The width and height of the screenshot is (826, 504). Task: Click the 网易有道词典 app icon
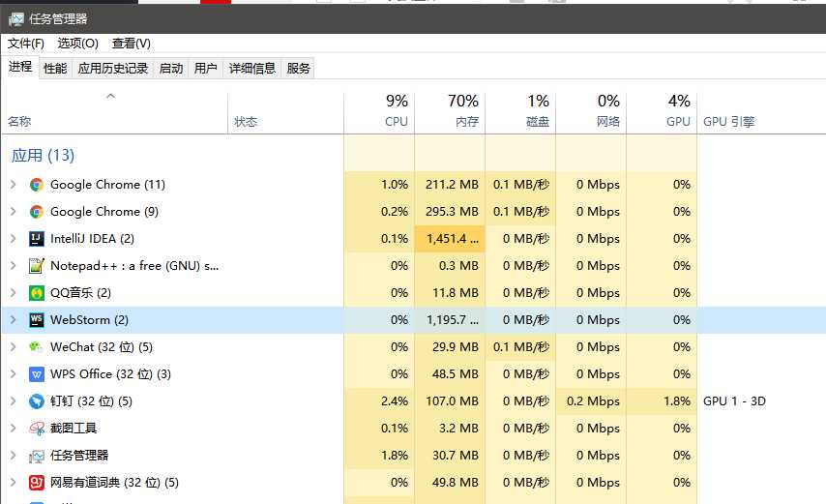pyautogui.click(x=37, y=483)
